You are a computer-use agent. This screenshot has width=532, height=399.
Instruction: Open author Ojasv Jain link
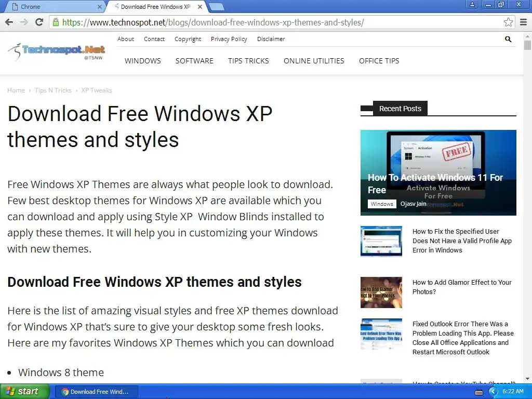click(x=413, y=204)
